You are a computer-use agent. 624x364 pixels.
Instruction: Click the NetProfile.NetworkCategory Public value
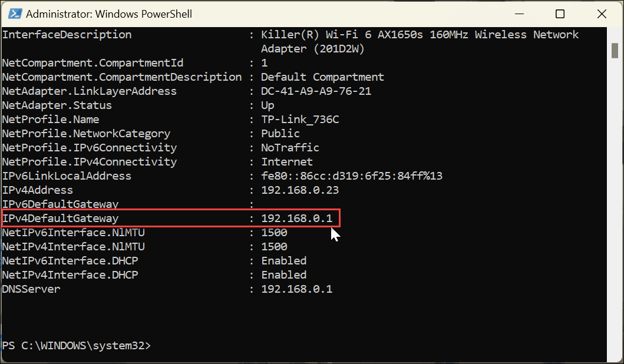click(280, 133)
